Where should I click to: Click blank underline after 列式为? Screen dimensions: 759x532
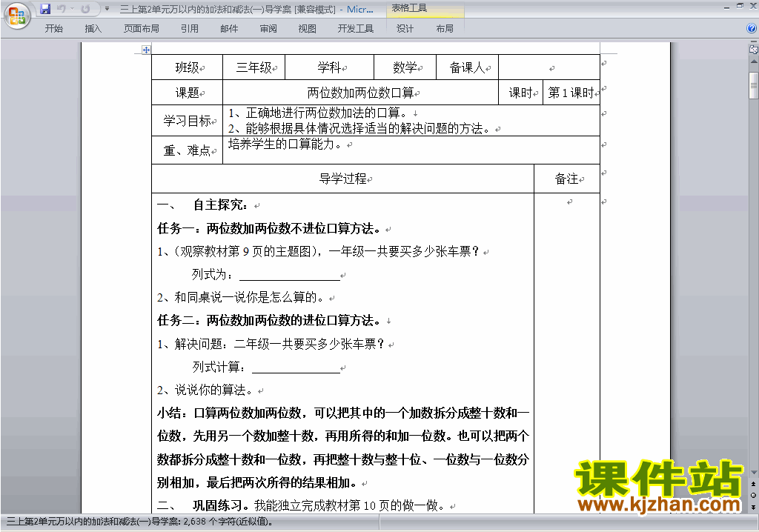pyautogui.click(x=290, y=275)
